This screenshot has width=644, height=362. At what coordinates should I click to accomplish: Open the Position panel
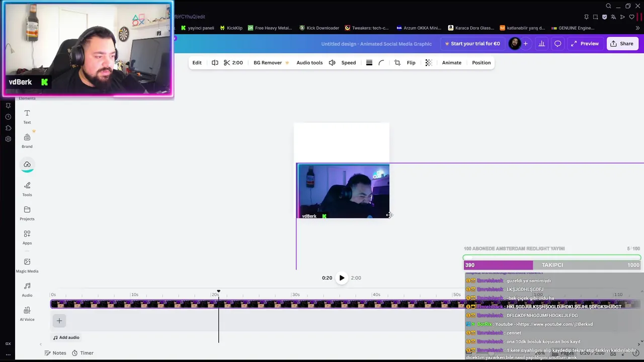click(481, 63)
